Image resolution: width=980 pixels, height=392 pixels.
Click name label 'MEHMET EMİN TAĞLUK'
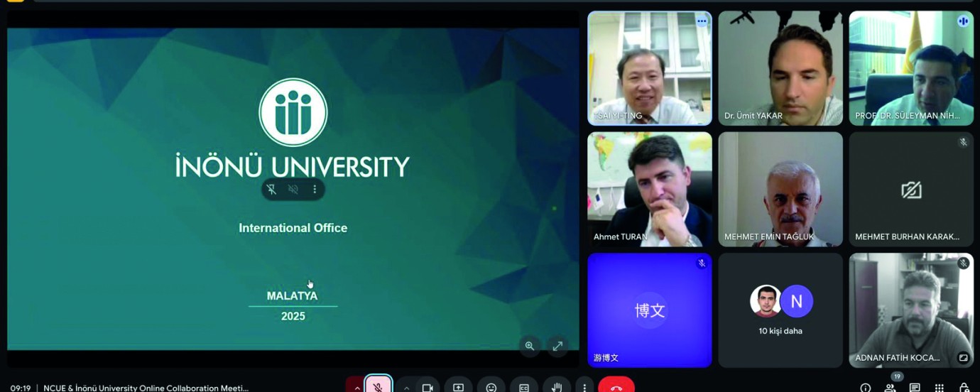(769, 236)
